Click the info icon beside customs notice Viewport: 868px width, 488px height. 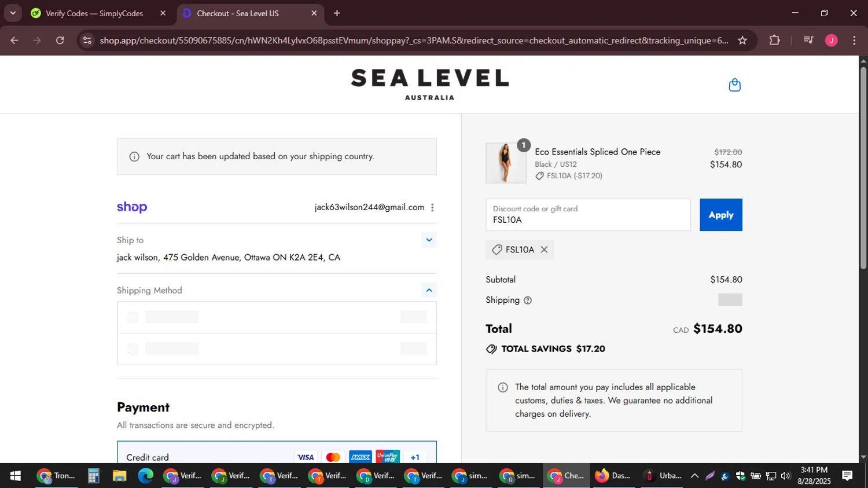[503, 387]
